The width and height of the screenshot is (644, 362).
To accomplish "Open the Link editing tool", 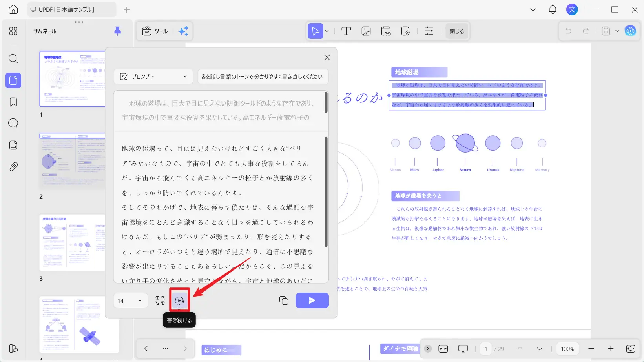I will (386, 31).
